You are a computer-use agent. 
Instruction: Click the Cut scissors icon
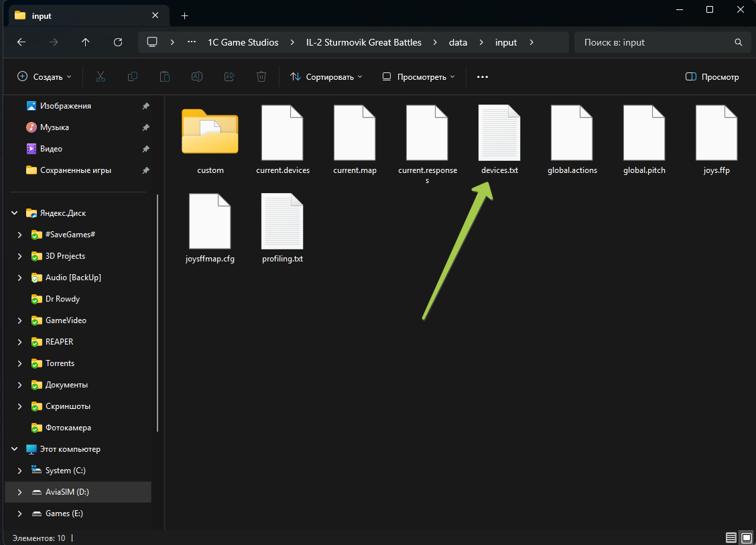coord(101,77)
